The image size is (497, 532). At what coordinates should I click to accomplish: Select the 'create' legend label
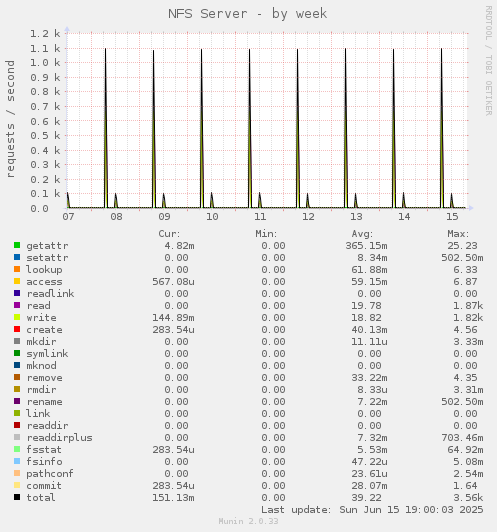click(44, 329)
